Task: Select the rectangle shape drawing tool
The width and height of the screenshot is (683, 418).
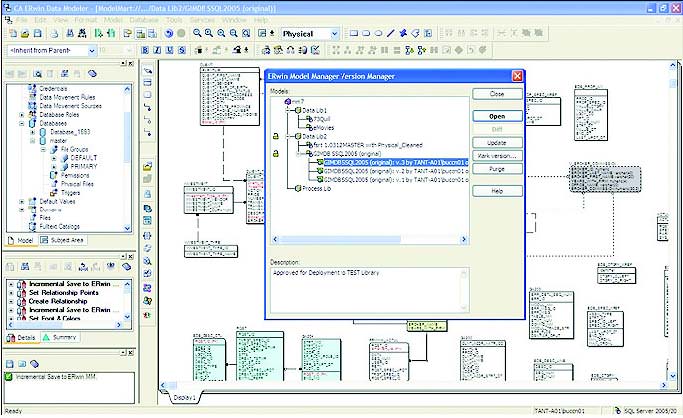Action: (354, 33)
